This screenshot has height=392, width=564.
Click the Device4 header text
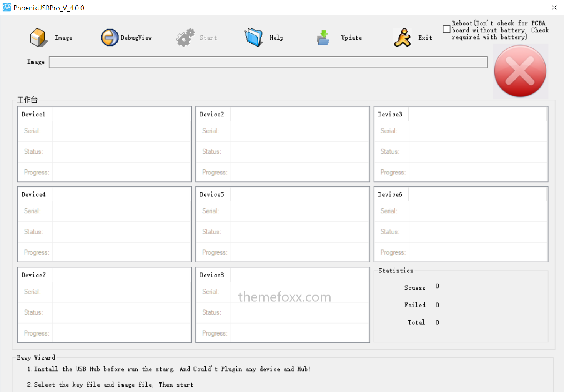[x=33, y=195]
